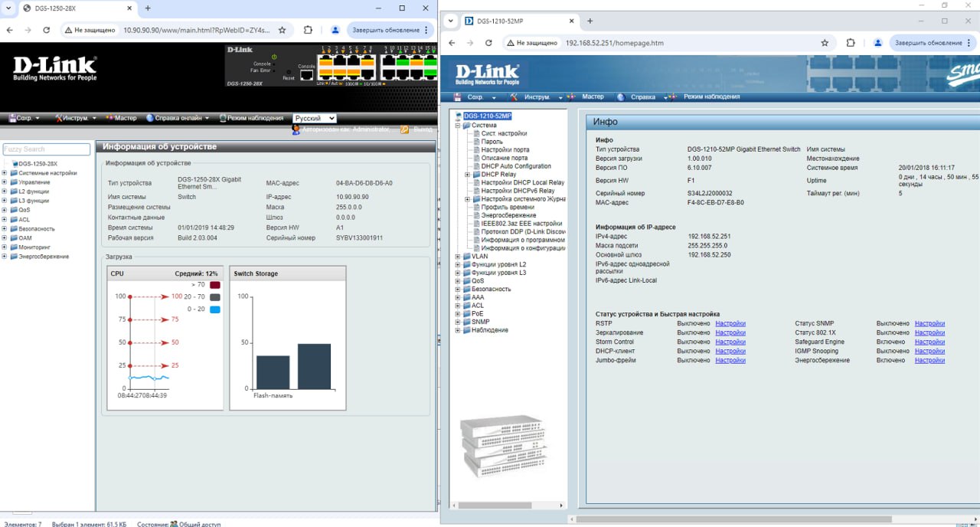Open Настройки link for Safeguard Engine
980x527 pixels.
[x=929, y=342]
